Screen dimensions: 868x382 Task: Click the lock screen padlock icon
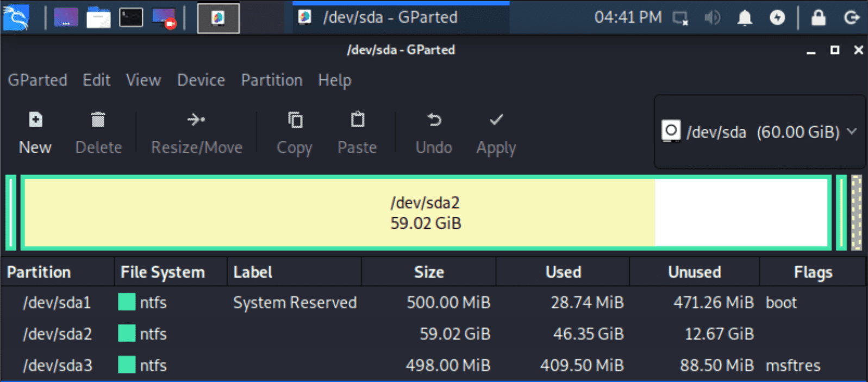pyautogui.click(x=819, y=18)
